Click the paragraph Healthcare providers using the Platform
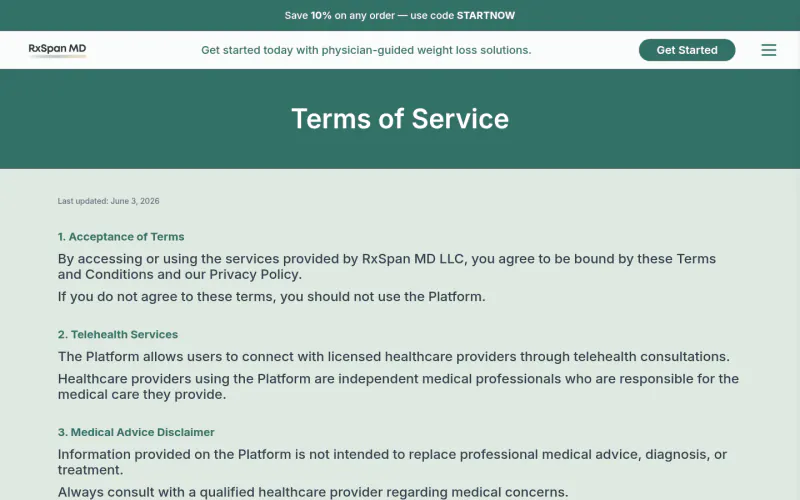Image resolution: width=800 pixels, height=500 pixels. coord(398,387)
